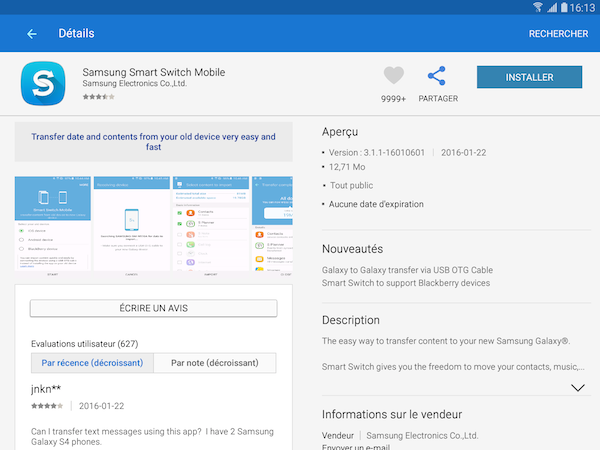Open first screenshot showing Smart Switch Mobile start
The image size is (600, 450).
[x=53, y=226]
